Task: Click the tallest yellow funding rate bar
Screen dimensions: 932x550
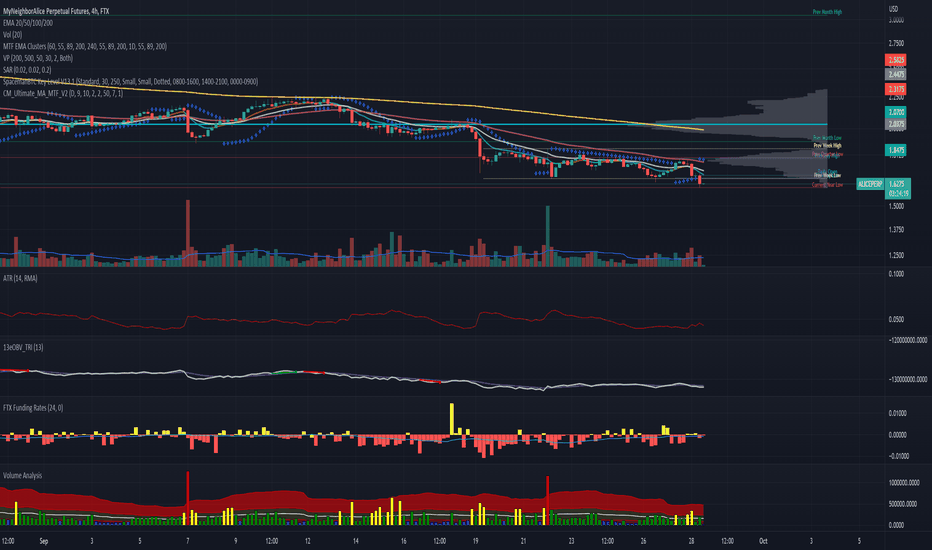Action: click(452, 419)
